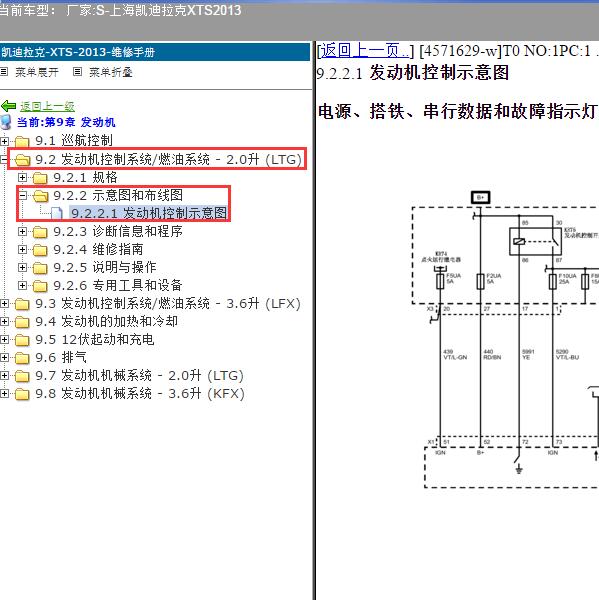Expand the 9.8 KFX mechanical node
The height and width of the screenshot is (600, 599).
pos(4,394)
